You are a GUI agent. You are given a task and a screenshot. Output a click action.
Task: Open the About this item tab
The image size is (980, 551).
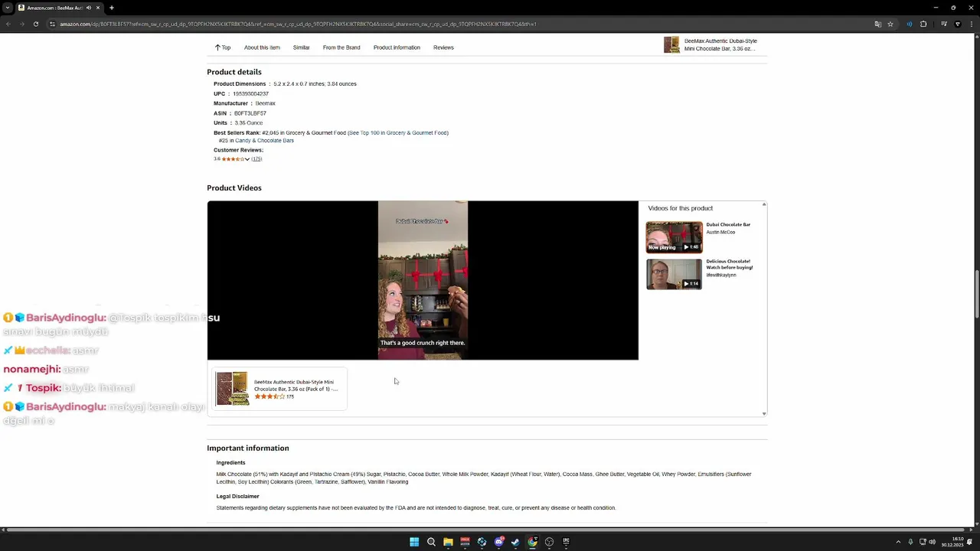(x=262, y=47)
